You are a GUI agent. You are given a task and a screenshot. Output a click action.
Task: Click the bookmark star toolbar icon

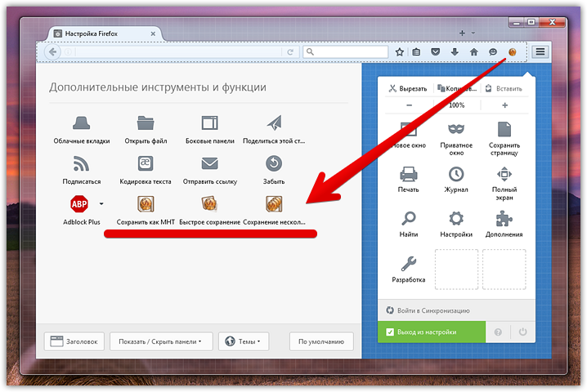click(x=400, y=52)
